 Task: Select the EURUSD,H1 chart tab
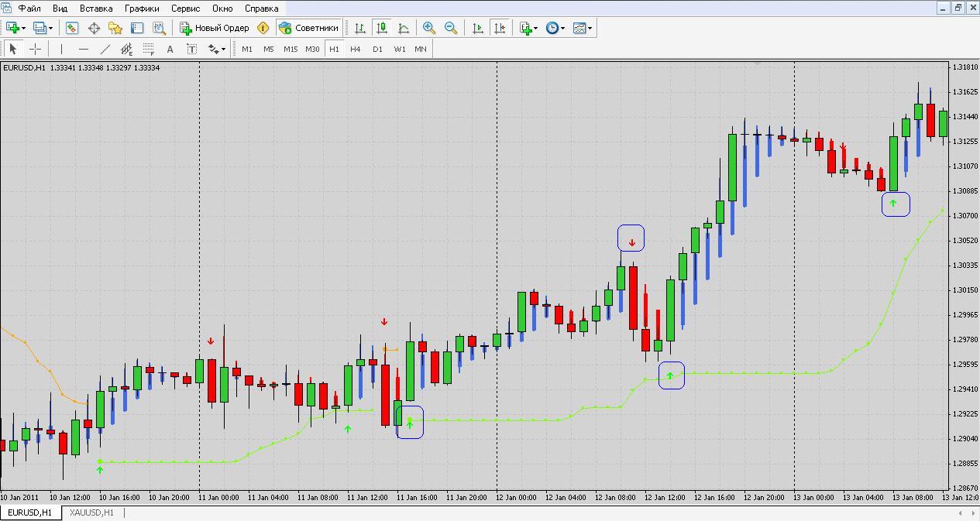click(x=30, y=512)
